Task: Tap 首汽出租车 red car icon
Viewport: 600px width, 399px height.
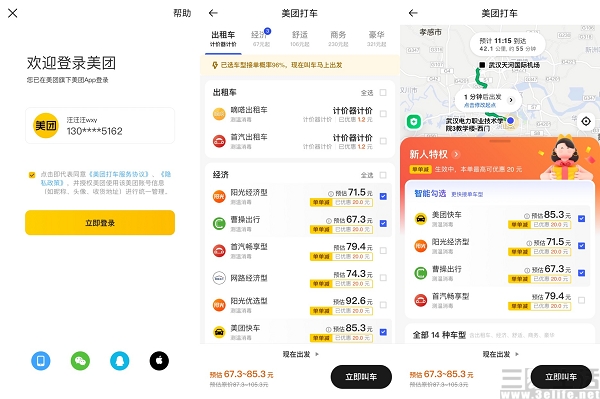Action: point(219,141)
